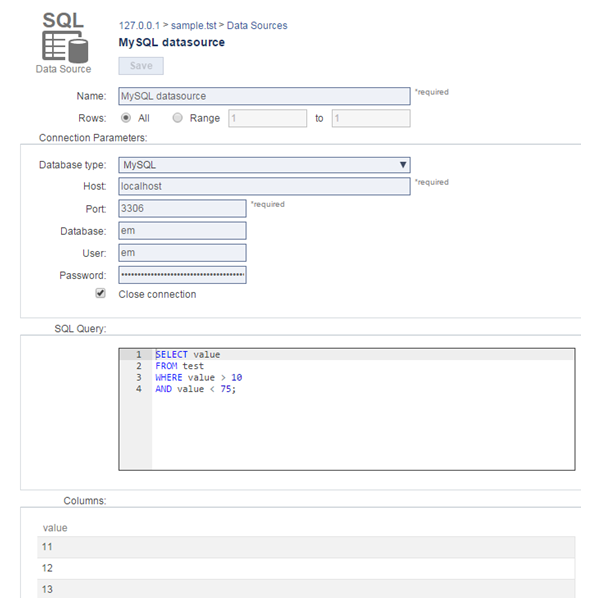Go to the Data Sources breadcrumb
Viewport: 602px width, 606px height.
coord(257,26)
